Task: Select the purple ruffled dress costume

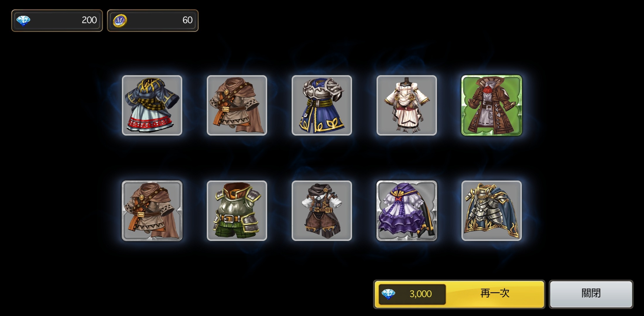Action: coord(407,211)
